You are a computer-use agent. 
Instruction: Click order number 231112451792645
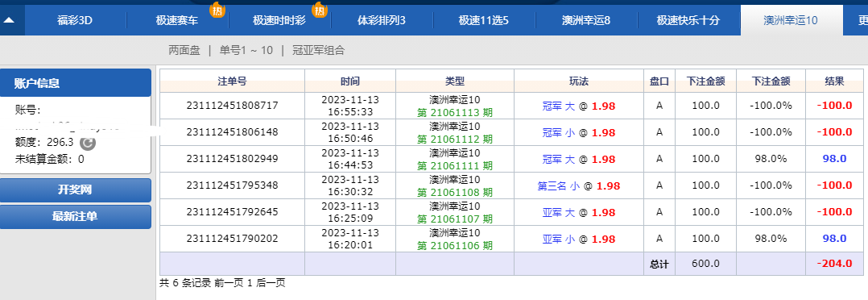232,212
